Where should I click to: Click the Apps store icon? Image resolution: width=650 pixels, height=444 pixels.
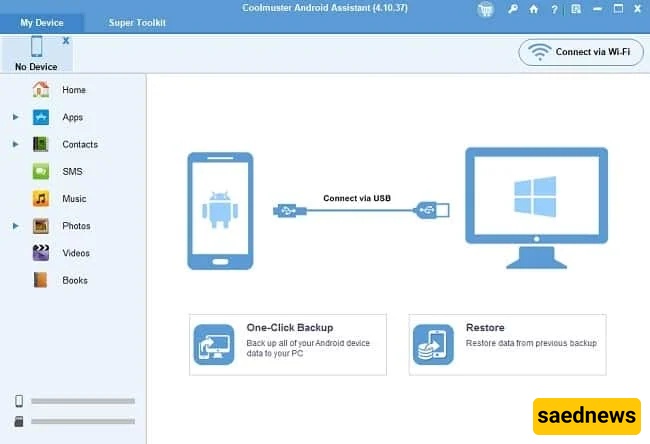click(41, 117)
